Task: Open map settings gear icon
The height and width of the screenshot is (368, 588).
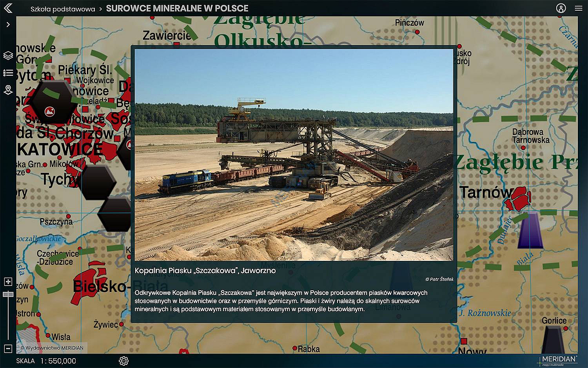Action: [x=124, y=361]
